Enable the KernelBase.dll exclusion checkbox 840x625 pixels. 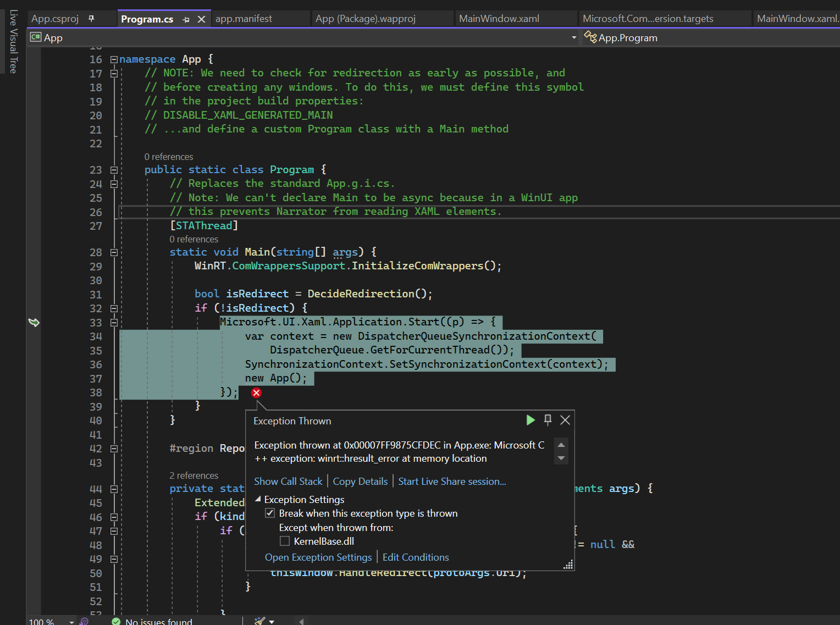point(285,541)
